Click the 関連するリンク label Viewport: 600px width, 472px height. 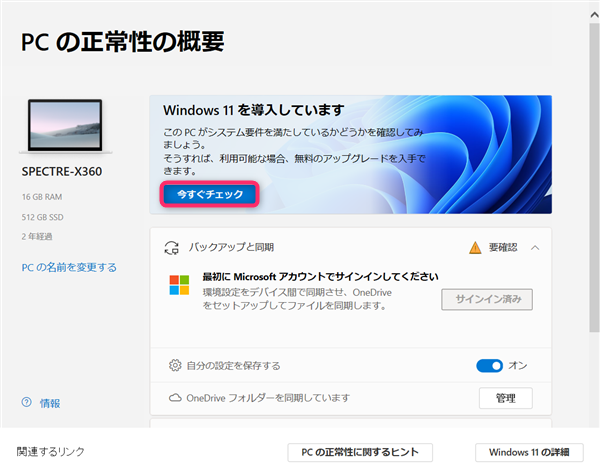pos(51,452)
